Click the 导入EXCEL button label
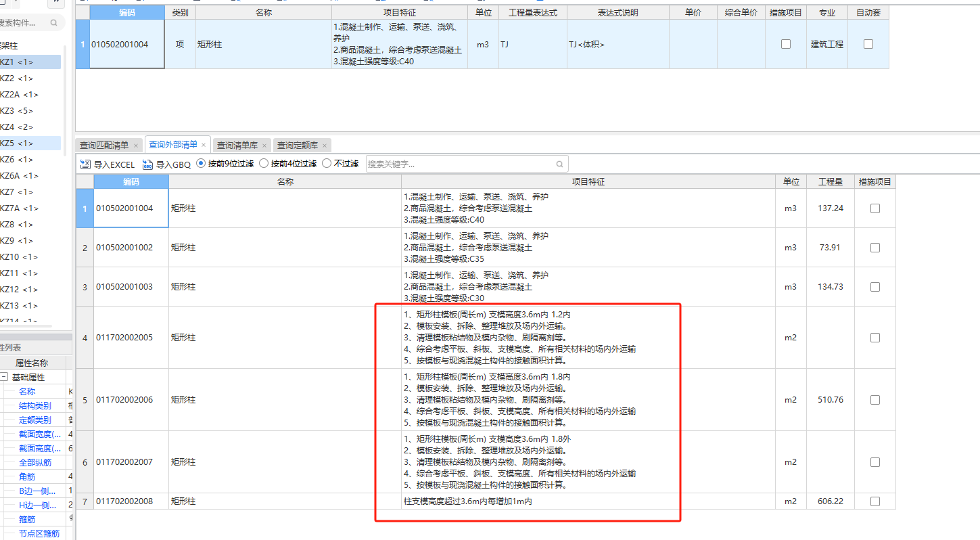 click(x=114, y=164)
